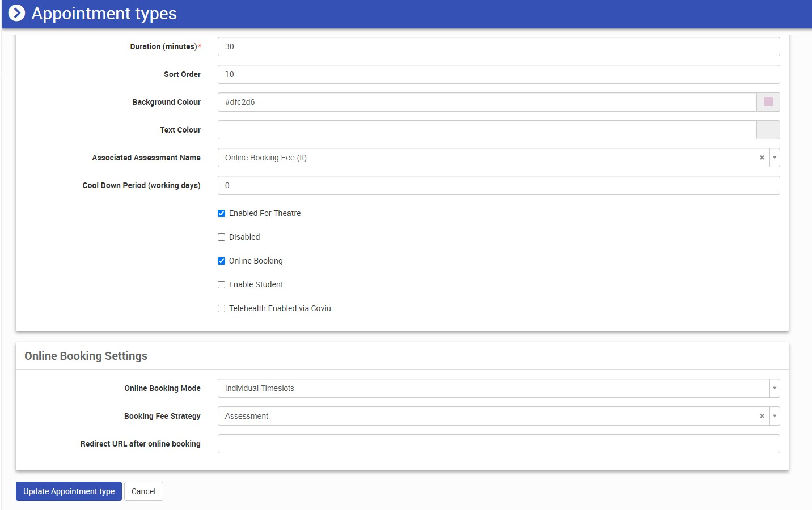This screenshot has height=510, width=812.
Task: Open the Text Colour picker swatch
Action: [x=768, y=130]
